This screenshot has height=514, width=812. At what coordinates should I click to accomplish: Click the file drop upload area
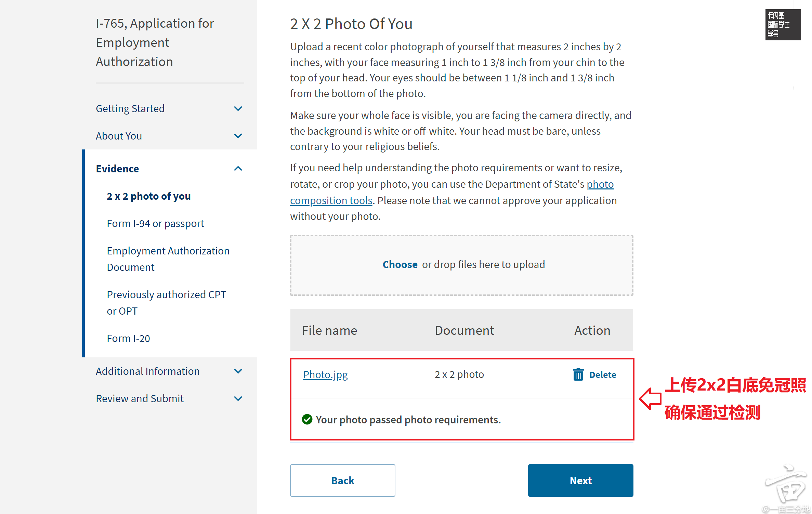coord(461,265)
